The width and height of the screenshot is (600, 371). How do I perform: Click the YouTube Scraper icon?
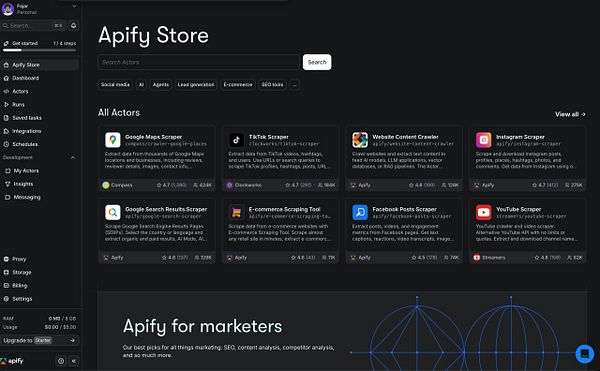coord(483,212)
